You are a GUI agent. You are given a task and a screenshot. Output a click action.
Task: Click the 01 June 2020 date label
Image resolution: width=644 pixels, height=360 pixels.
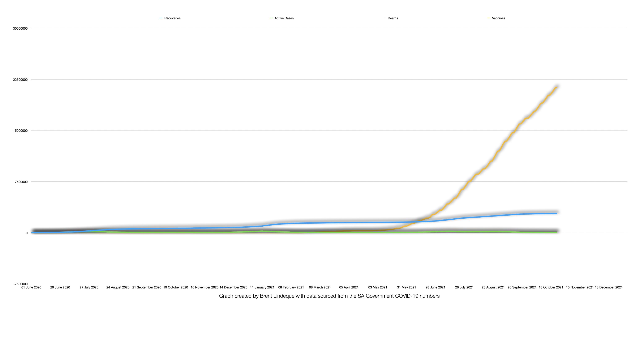click(31, 287)
